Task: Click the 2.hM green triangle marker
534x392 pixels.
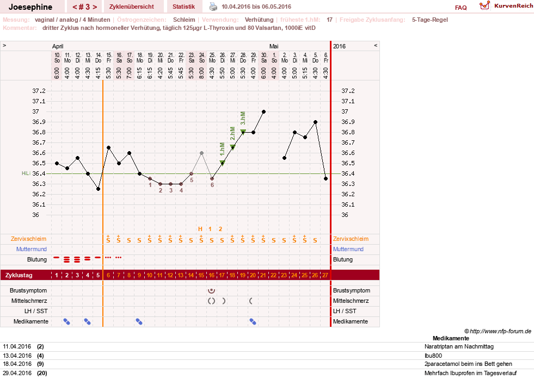Action: pyautogui.click(x=232, y=147)
